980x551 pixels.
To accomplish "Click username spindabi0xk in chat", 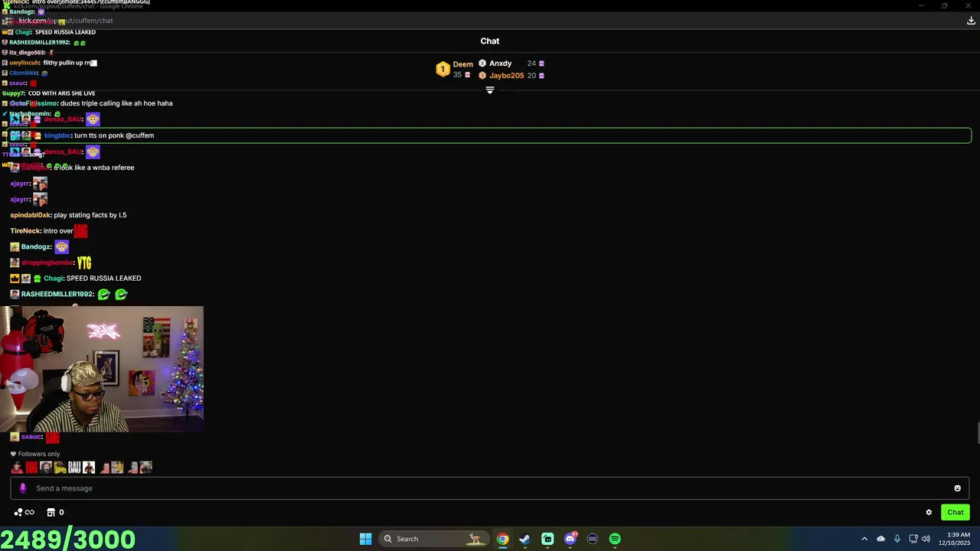I will click(31, 215).
